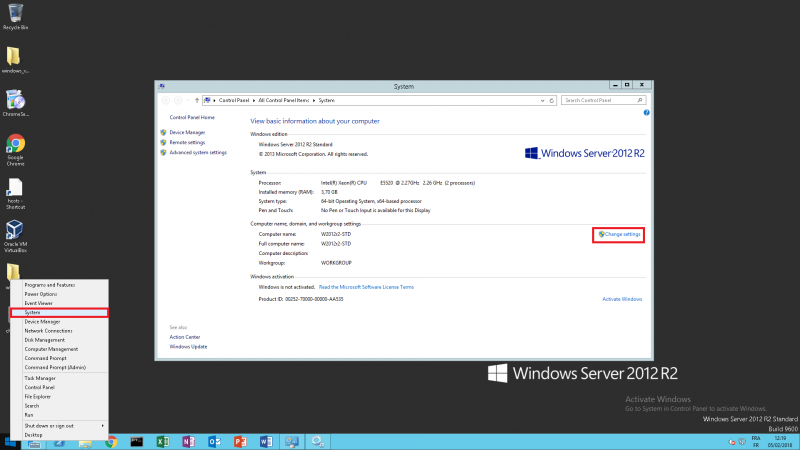Select the Oracle VM VirtualBox desktop icon
The height and width of the screenshot is (450, 800).
pos(15,237)
